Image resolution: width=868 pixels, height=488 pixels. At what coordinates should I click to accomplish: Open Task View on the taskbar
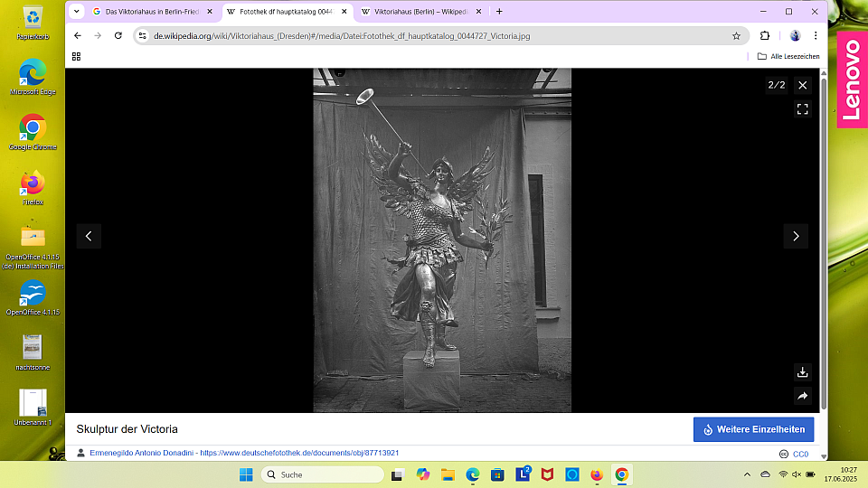397,474
